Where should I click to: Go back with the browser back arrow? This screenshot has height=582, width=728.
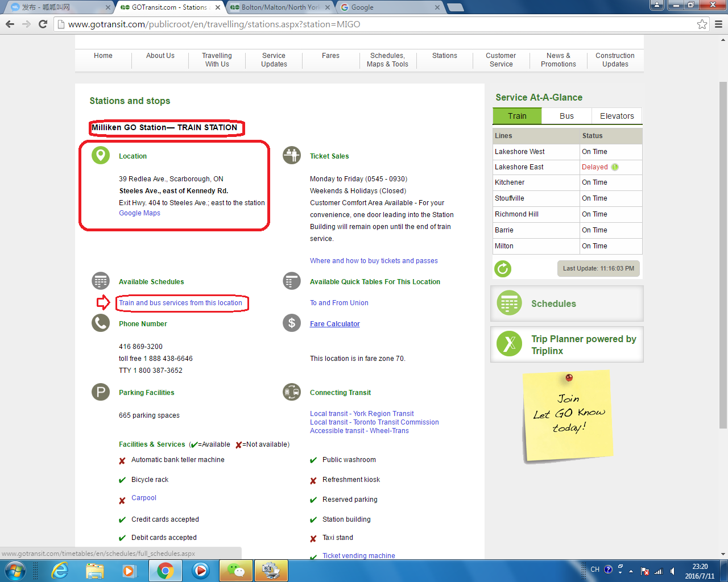(x=10, y=24)
